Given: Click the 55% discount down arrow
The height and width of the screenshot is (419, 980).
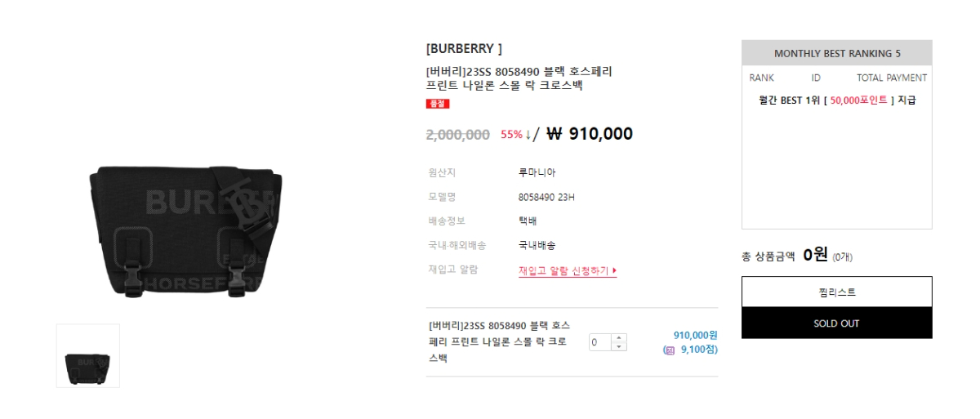Looking at the screenshot, I should click(527, 135).
